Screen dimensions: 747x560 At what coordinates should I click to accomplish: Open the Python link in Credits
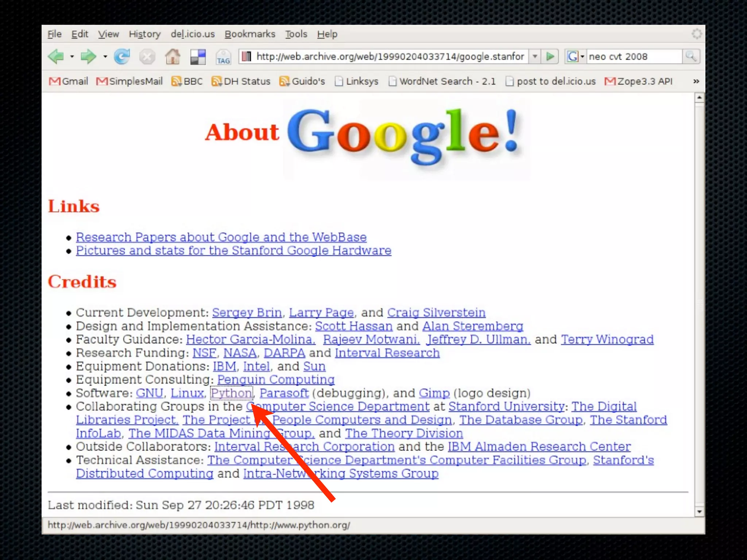pos(231,393)
